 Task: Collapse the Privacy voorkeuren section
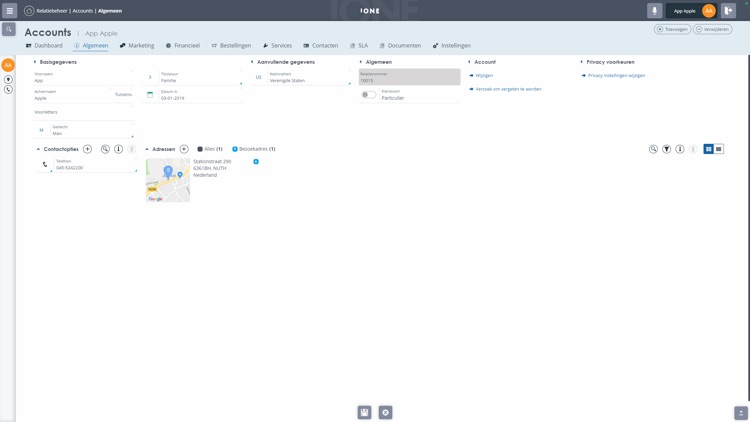click(x=582, y=62)
